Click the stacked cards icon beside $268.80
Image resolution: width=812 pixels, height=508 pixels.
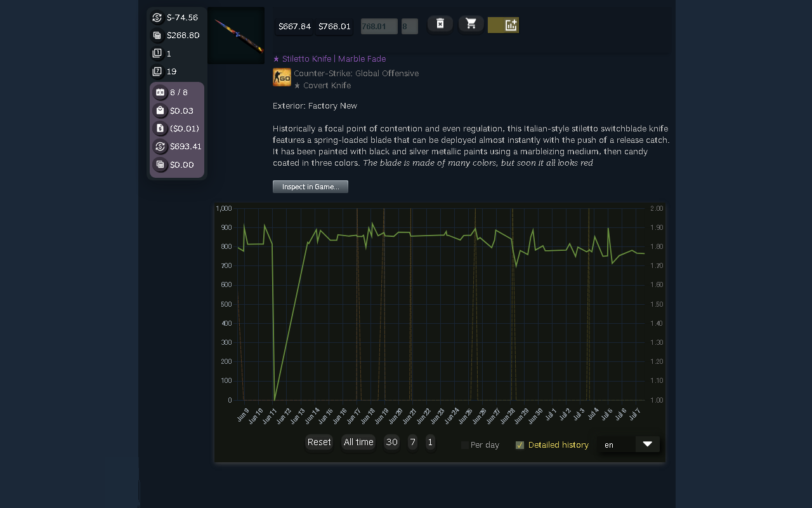tap(157, 36)
